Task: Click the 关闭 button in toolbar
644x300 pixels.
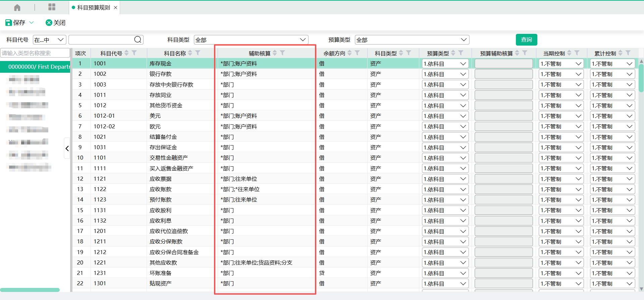Action: [56, 22]
